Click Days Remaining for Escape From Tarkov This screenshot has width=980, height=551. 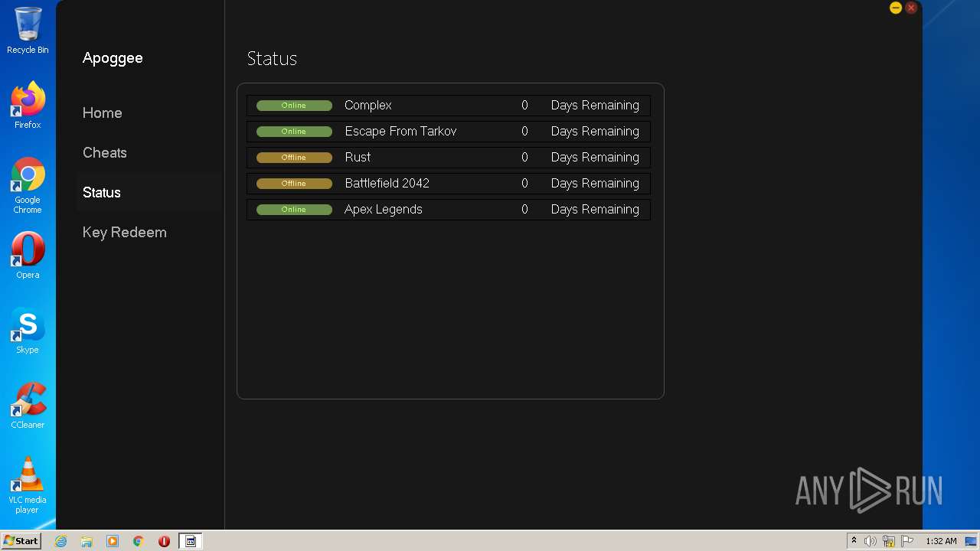[595, 131]
